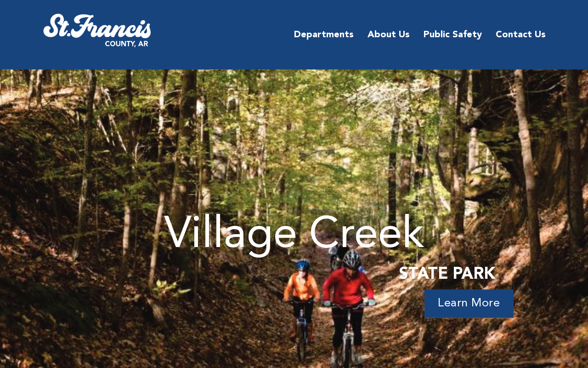Screen dimensions: 588x368
Task: Click the empty navy header bar area
Action: (x=220, y=34)
